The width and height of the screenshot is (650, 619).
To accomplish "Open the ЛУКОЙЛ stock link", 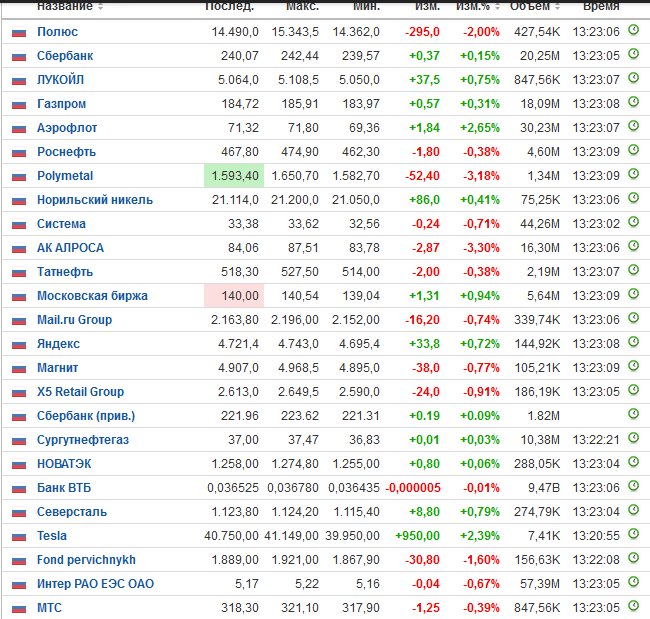I will (x=61, y=80).
